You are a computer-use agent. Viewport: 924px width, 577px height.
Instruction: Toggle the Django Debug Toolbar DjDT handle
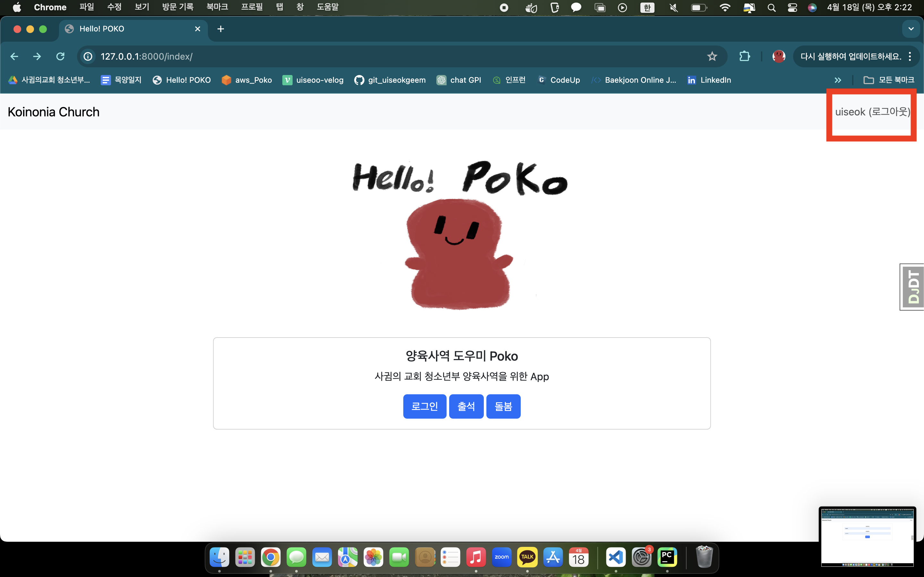click(x=913, y=287)
